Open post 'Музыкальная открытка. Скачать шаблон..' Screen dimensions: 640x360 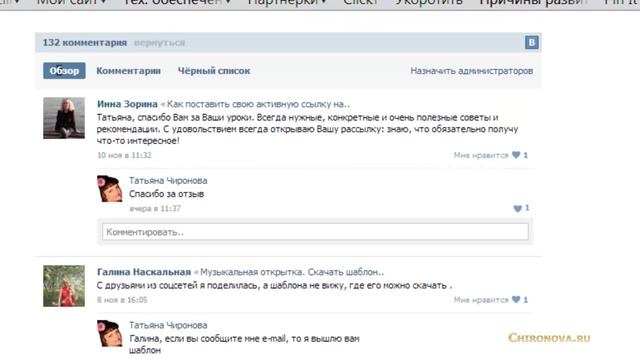(x=292, y=272)
